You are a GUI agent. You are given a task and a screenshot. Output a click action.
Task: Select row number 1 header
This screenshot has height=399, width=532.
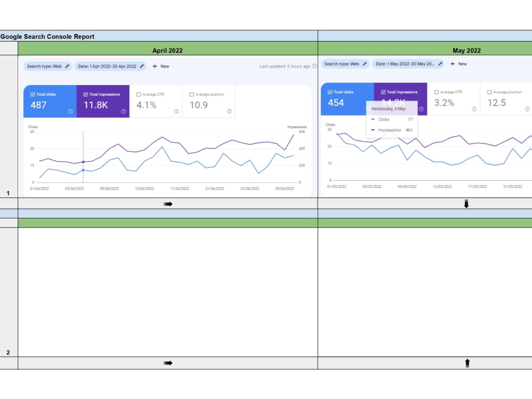9,126
